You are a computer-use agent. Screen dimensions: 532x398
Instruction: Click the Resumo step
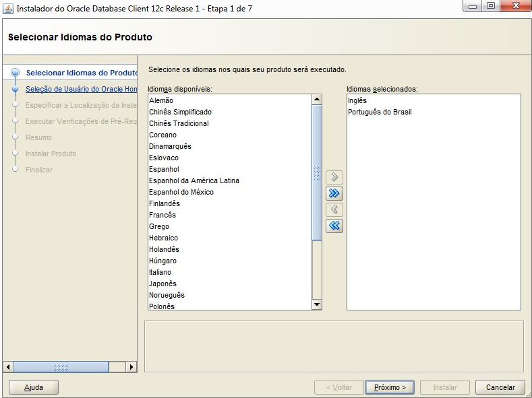(38, 137)
